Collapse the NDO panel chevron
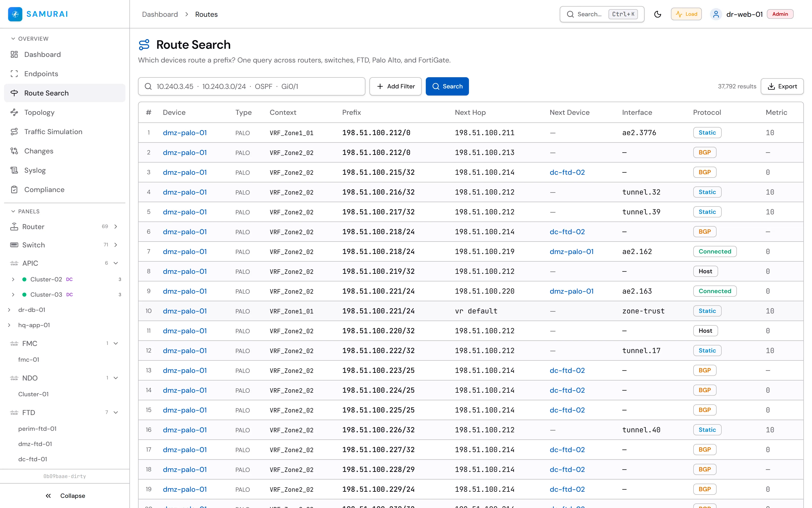This screenshot has width=812, height=508. click(x=116, y=378)
